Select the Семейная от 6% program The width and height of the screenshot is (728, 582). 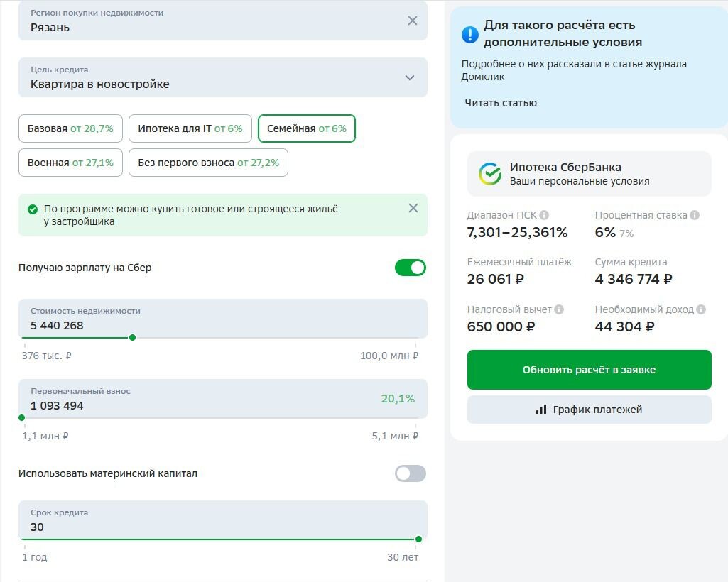[x=306, y=128]
